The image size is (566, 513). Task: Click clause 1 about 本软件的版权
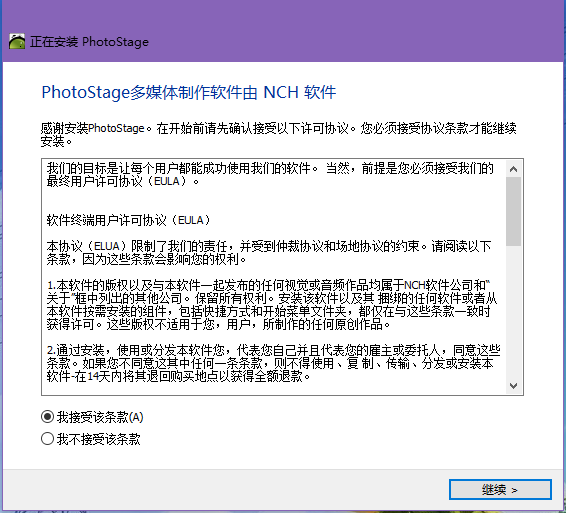272,305
